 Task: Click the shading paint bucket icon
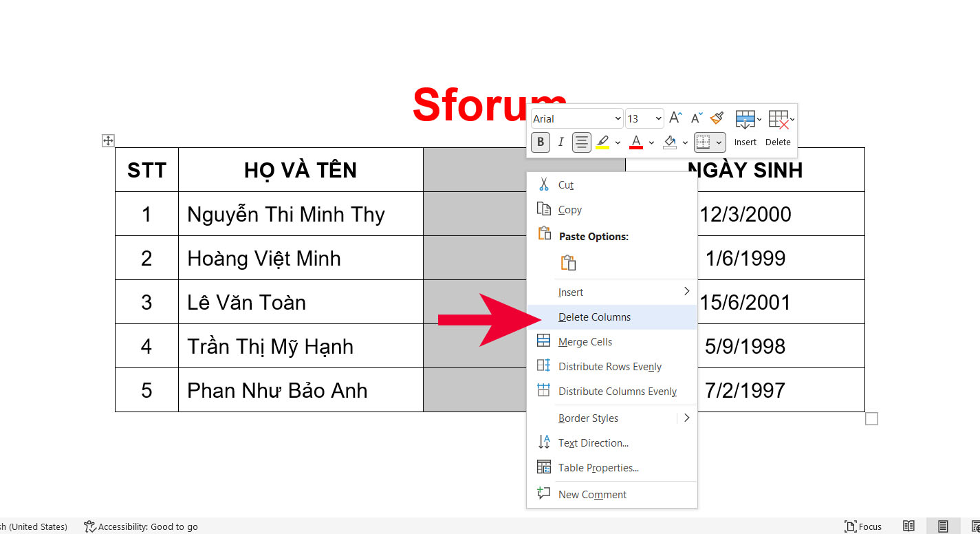pyautogui.click(x=670, y=142)
